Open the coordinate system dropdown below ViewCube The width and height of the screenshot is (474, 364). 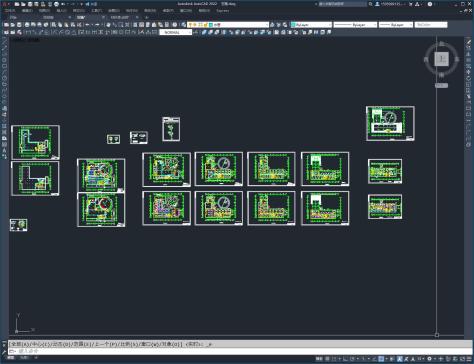441,86
